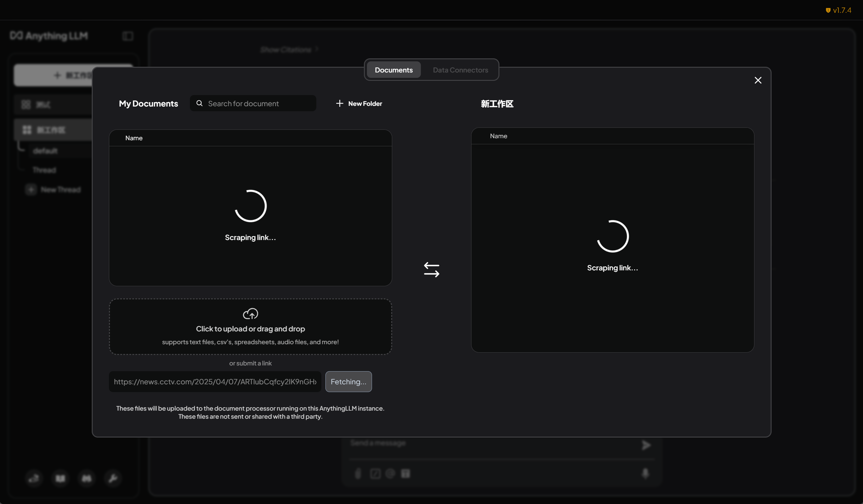
Task: Click the Fetching... button
Action: [348, 381]
